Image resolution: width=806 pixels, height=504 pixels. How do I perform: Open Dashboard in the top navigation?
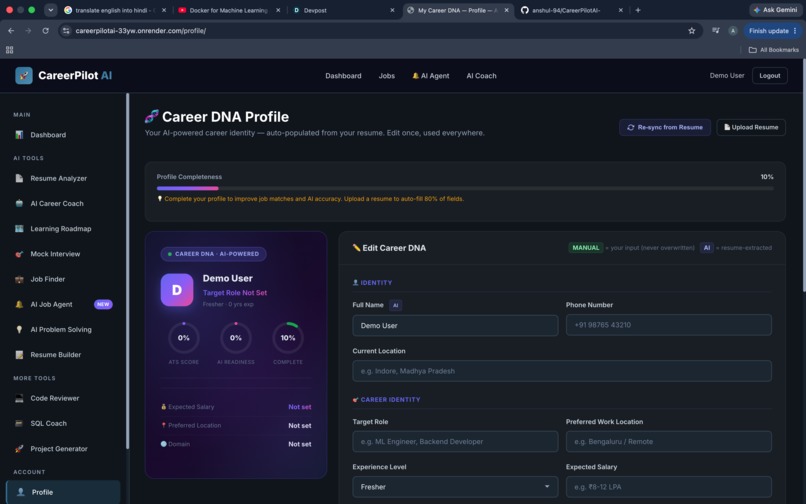pos(343,76)
